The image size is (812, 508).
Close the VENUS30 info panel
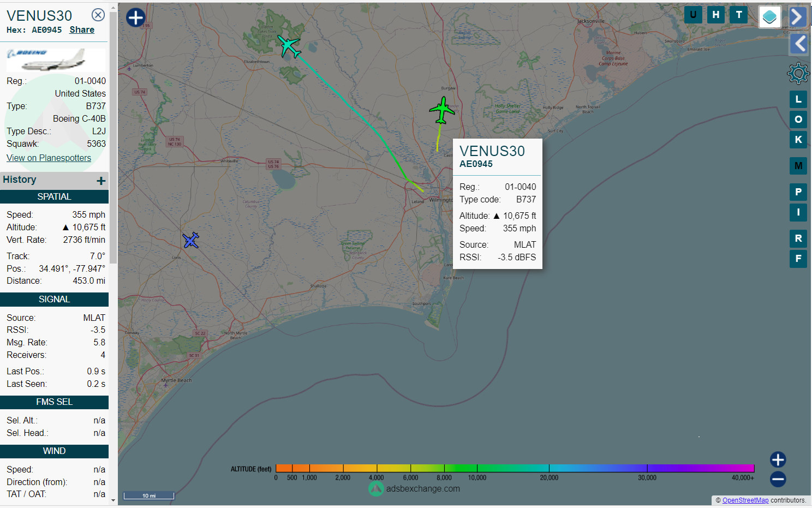click(98, 15)
